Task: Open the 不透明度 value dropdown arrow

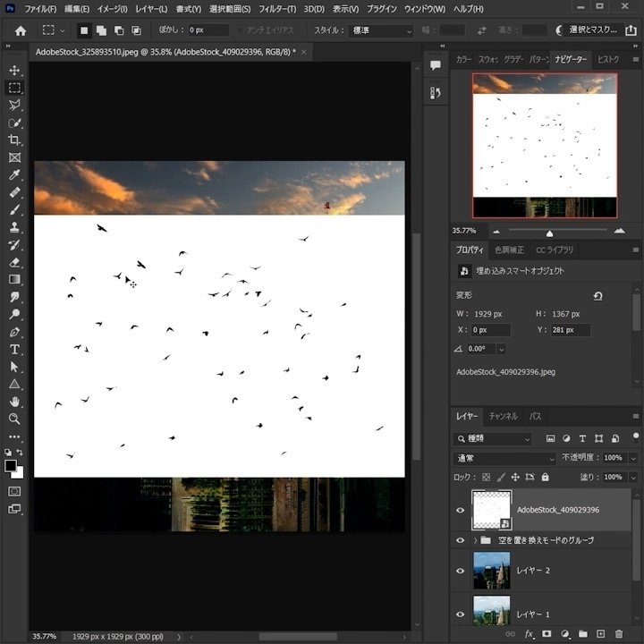Action: (x=634, y=458)
